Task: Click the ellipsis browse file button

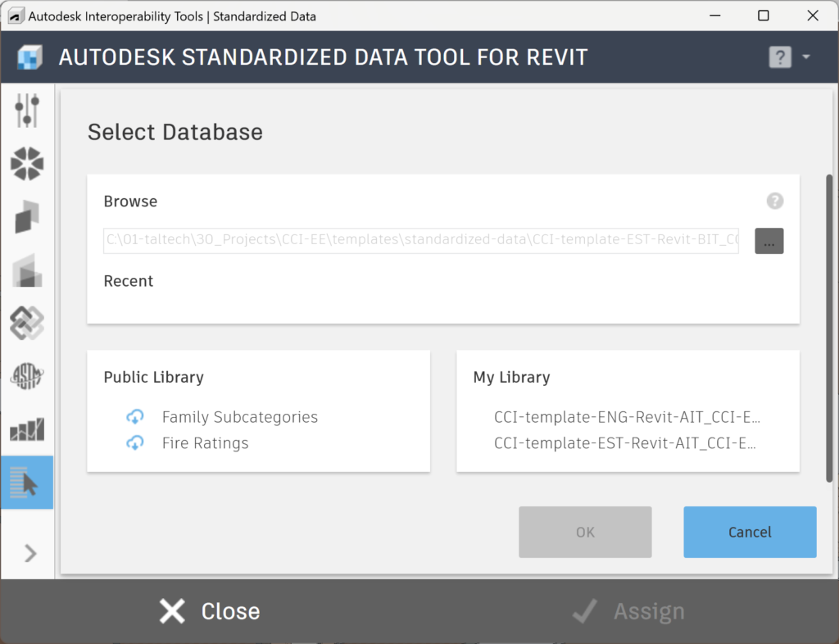Action: point(769,241)
